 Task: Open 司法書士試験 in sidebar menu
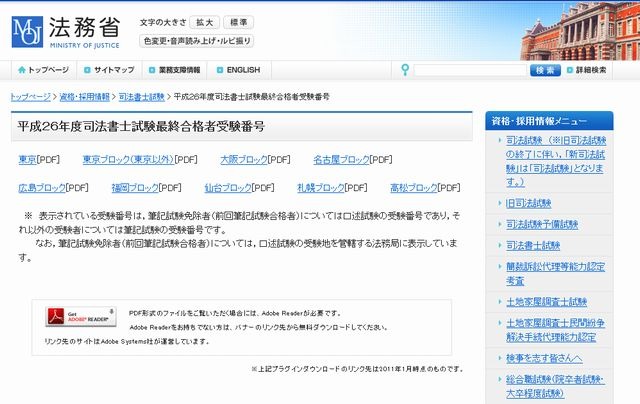(533, 246)
